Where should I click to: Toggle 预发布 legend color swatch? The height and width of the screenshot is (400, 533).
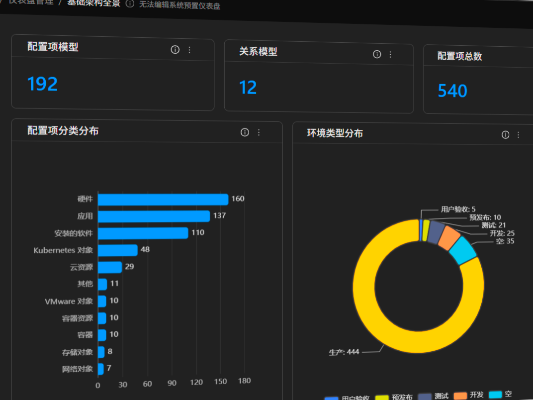coord(382,398)
